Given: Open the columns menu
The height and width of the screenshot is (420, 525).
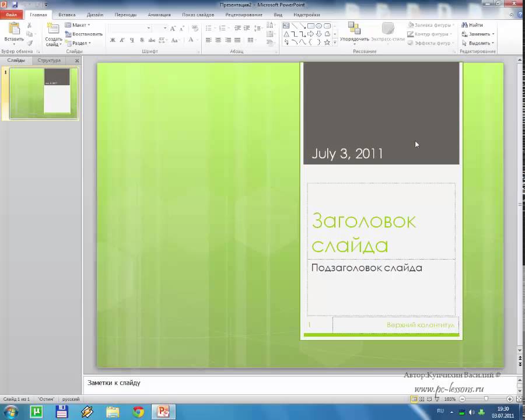Looking at the screenshot, I should click(x=251, y=40).
